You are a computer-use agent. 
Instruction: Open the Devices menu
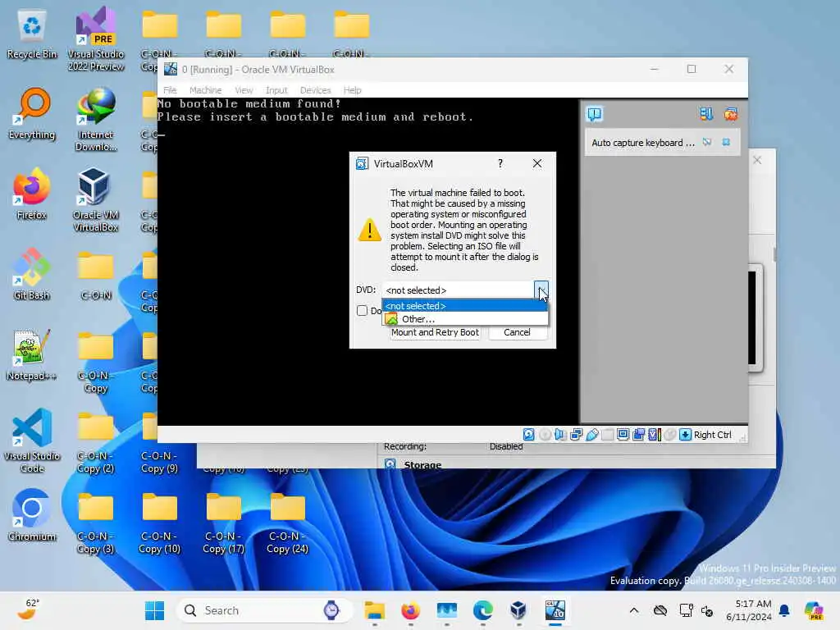(316, 90)
